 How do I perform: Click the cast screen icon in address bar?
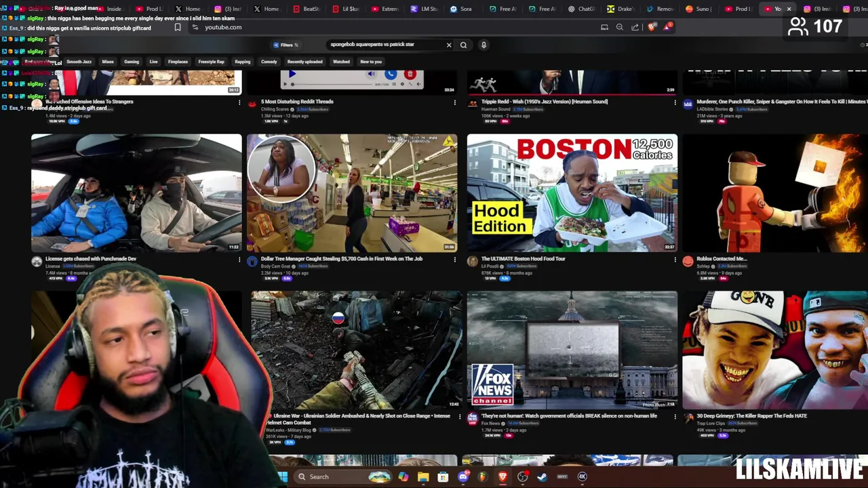(604, 27)
